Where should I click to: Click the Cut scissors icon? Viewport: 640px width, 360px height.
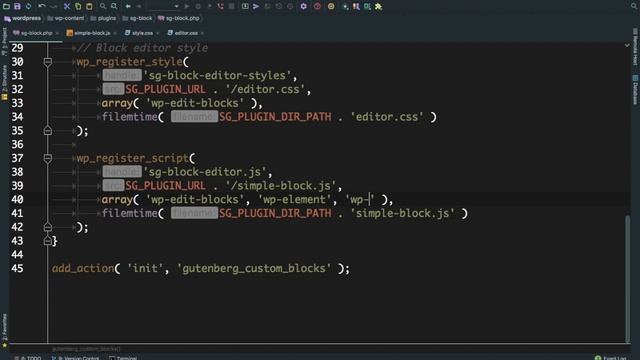pos(67,6)
